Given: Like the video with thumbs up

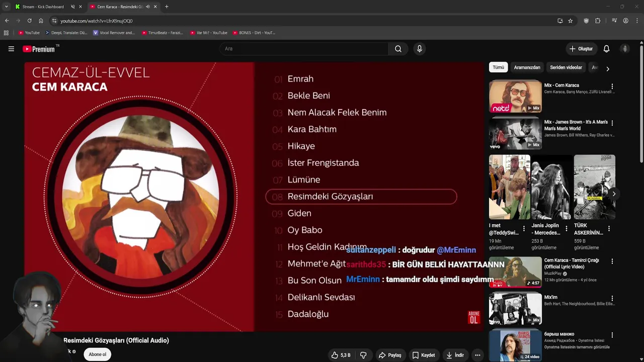Looking at the screenshot, I should (x=341, y=355).
